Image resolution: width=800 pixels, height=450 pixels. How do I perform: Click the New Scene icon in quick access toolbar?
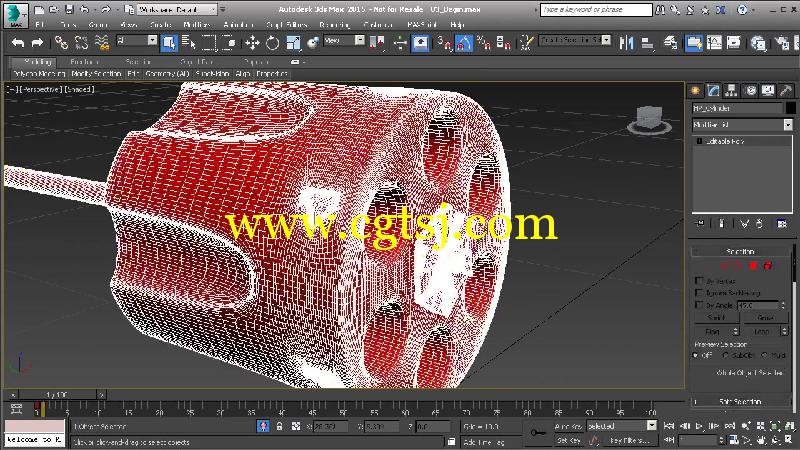(39, 10)
